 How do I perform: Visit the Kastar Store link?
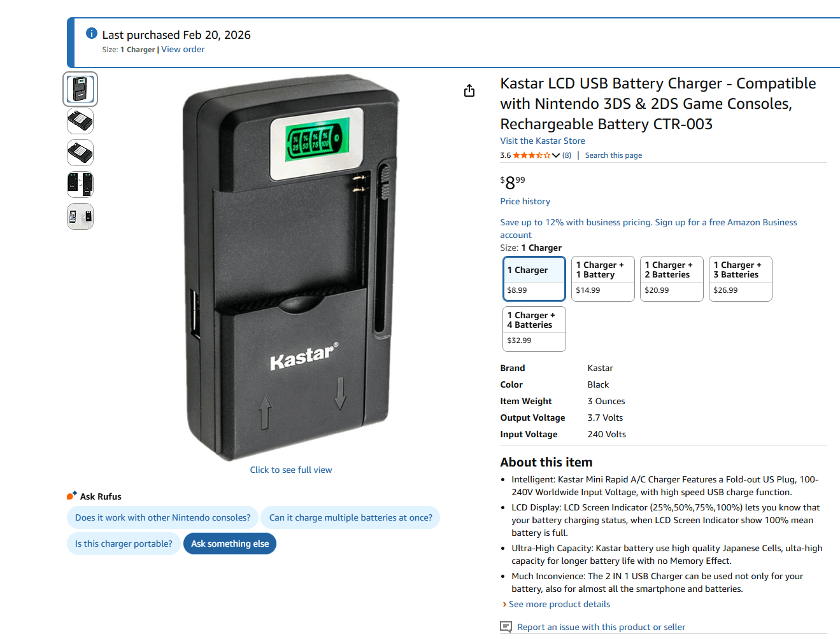coord(543,141)
